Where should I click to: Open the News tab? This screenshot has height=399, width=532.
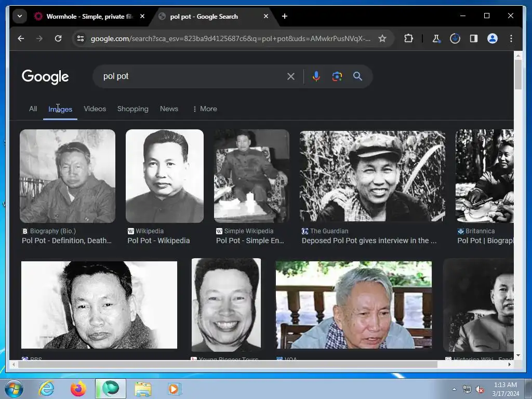pos(169,109)
